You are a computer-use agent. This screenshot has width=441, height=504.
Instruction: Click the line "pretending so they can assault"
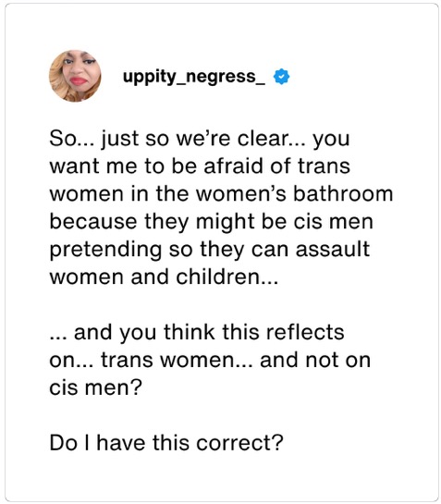pos(210,250)
